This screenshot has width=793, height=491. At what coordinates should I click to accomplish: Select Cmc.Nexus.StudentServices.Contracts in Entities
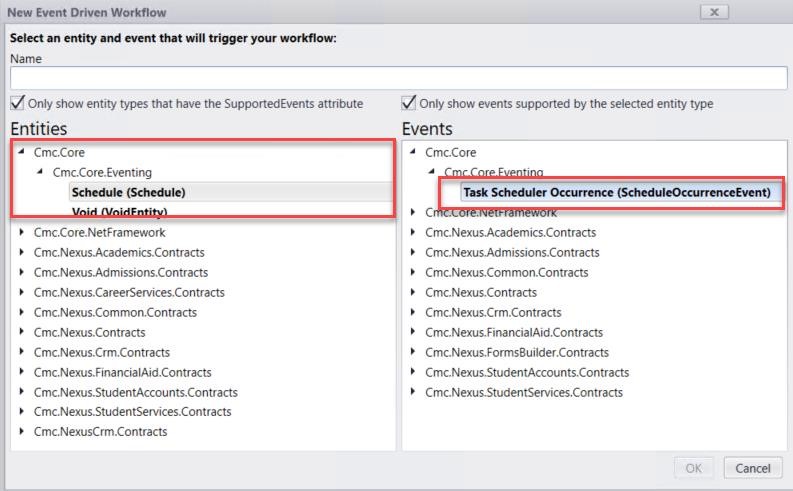(x=132, y=412)
